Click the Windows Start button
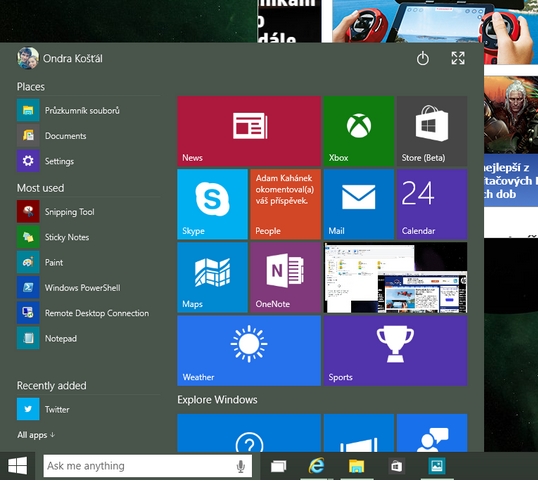538x481 pixels. (17, 466)
